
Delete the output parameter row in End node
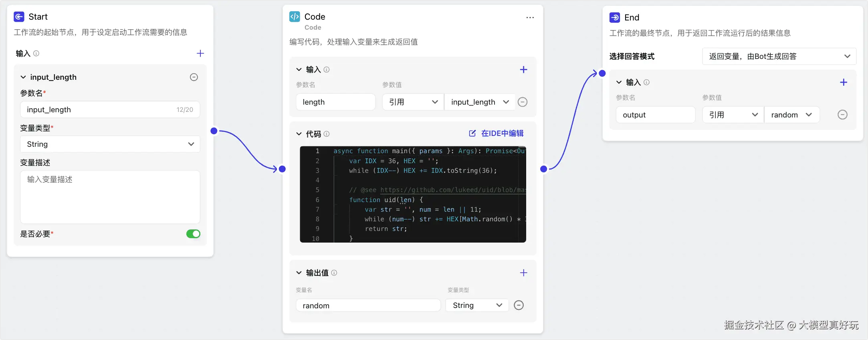click(x=843, y=115)
